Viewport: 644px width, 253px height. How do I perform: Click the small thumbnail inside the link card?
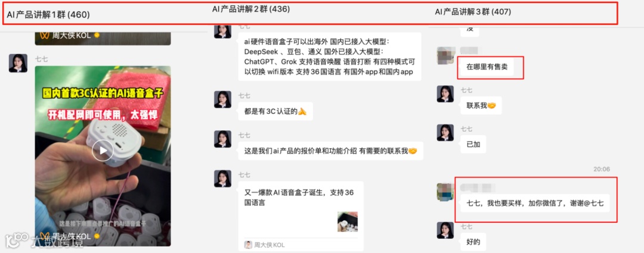pyautogui.click(x=348, y=222)
